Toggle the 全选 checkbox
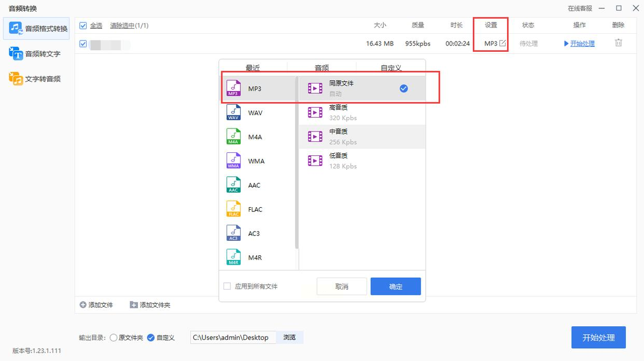 click(83, 25)
